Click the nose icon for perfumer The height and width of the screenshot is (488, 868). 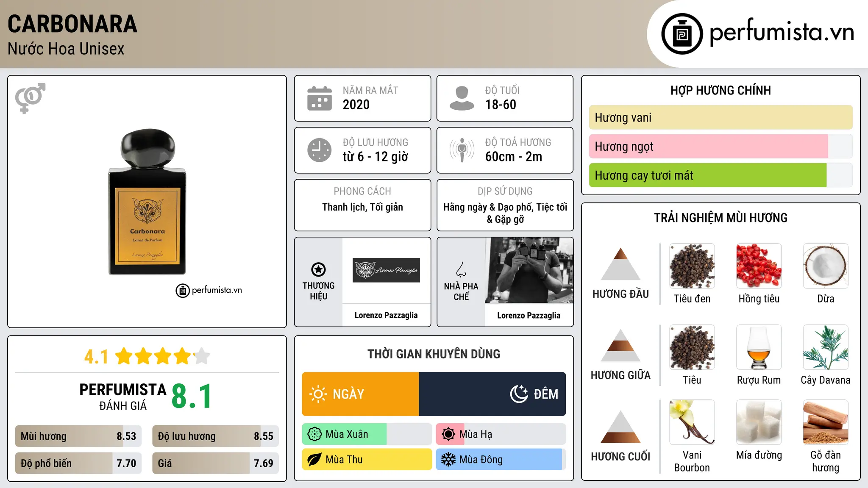coord(461,269)
